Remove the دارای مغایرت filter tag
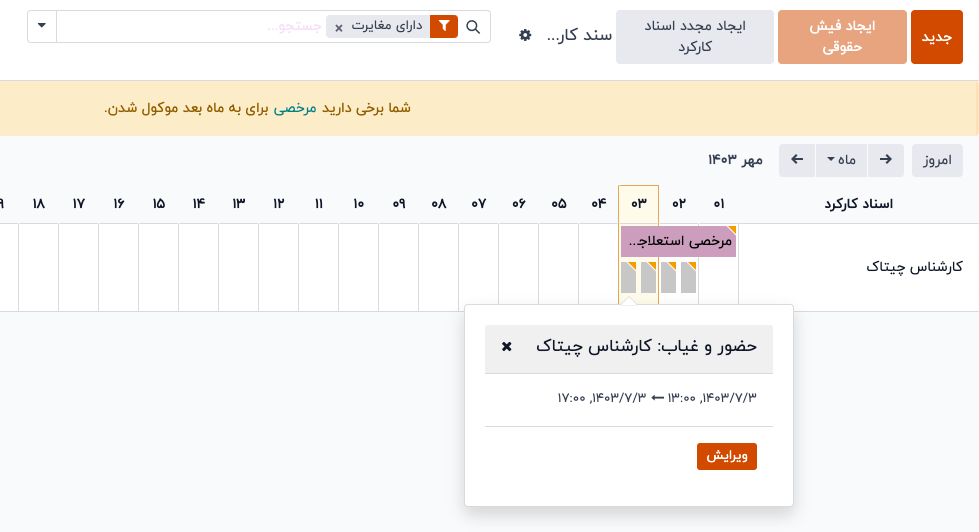 pos(339,28)
